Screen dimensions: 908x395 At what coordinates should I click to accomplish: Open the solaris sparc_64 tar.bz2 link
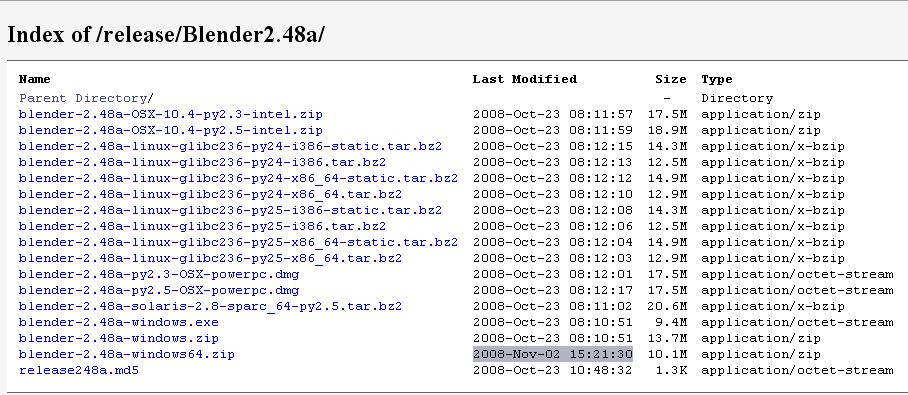click(210, 306)
